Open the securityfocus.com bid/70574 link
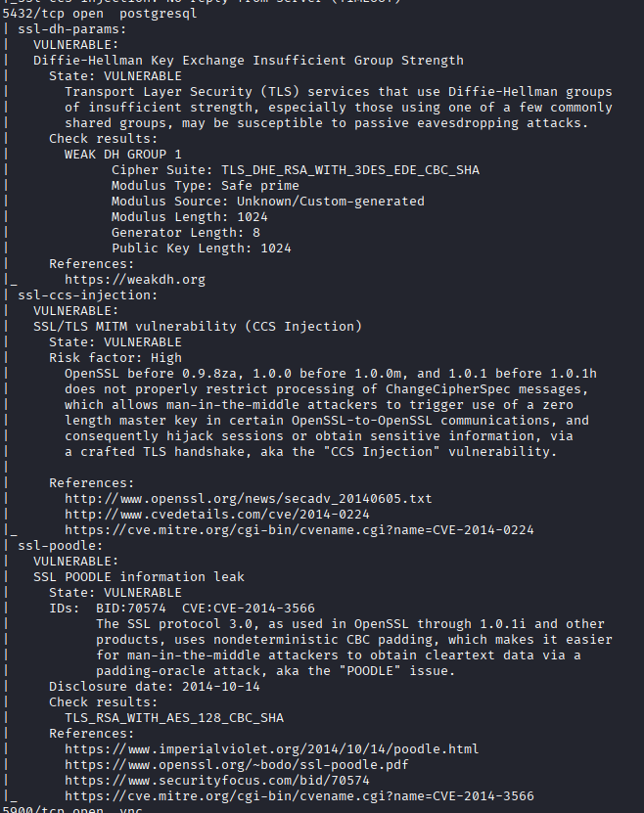Viewport: 644px width, 813px height. (x=216, y=781)
